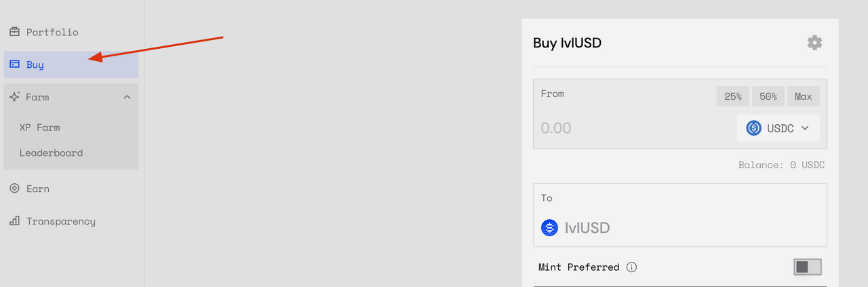868x287 pixels.
Task: Open the USDC token dropdown
Action: click(x=778, y=128)
